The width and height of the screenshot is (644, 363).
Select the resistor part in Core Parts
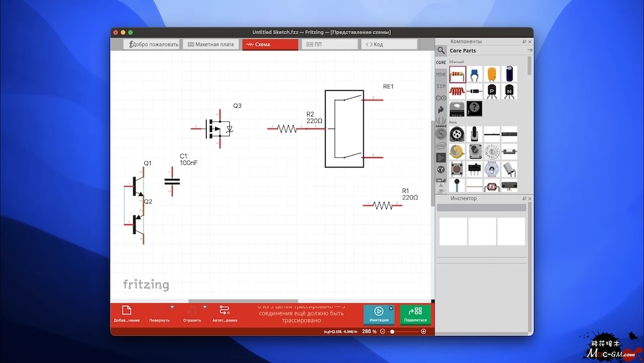pyautogui.click(x=457, y=74)
